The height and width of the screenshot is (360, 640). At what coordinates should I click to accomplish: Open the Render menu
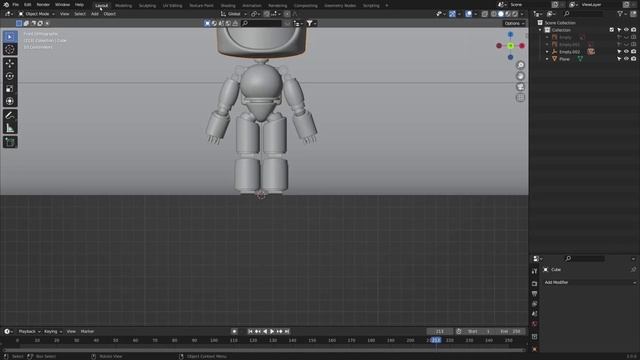click(x=43, y=4)
